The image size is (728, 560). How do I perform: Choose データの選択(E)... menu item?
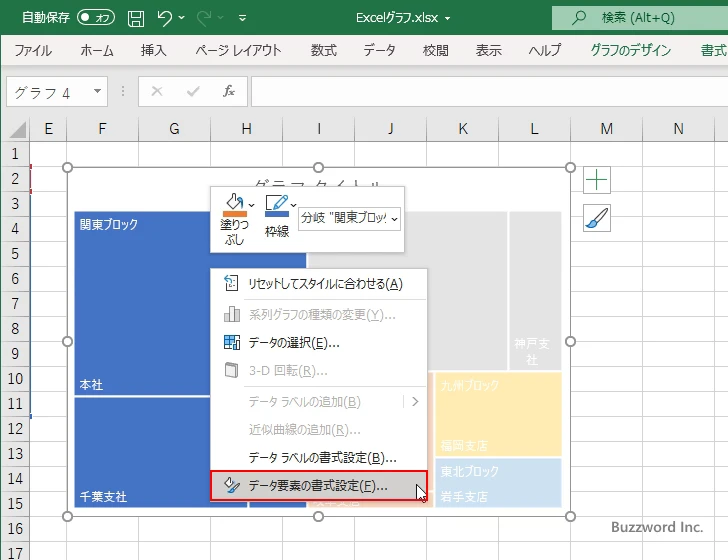coord(318,343)
